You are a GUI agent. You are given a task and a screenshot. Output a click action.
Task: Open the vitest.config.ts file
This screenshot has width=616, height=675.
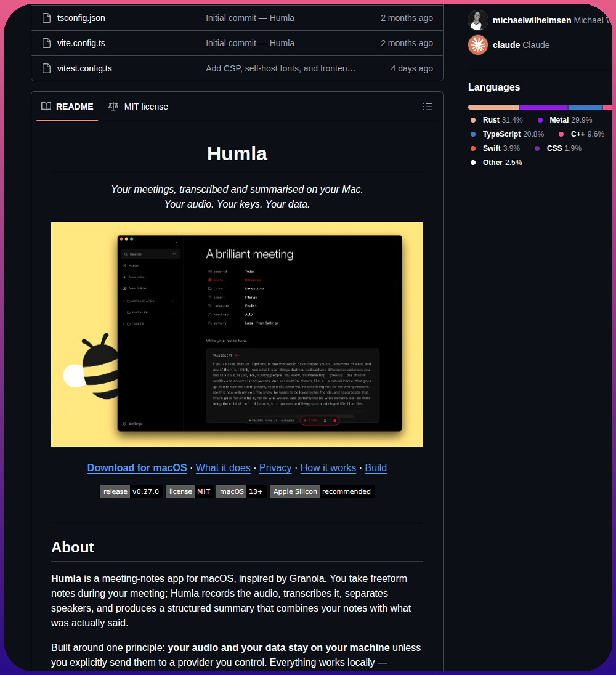[x=84, y=68]
